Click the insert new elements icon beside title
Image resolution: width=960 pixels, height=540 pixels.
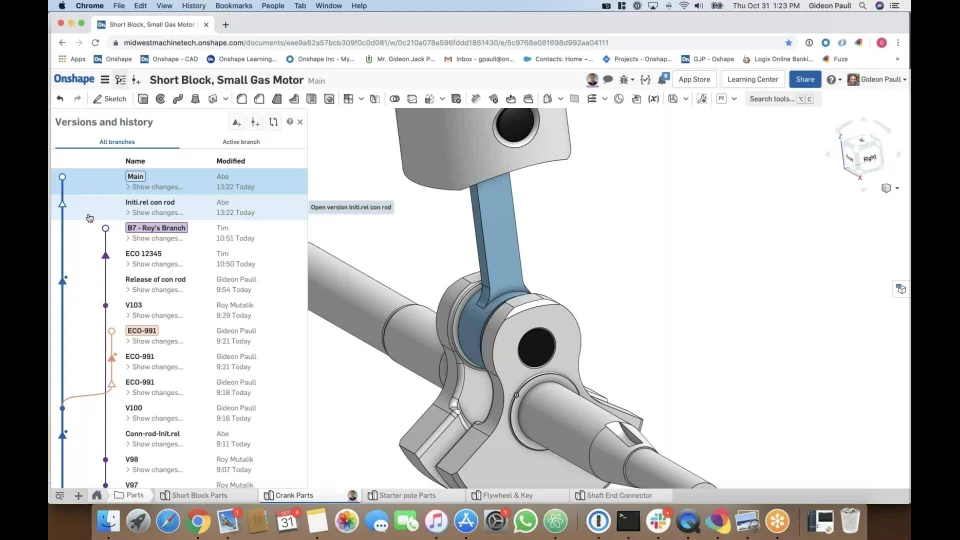(136, 80)
